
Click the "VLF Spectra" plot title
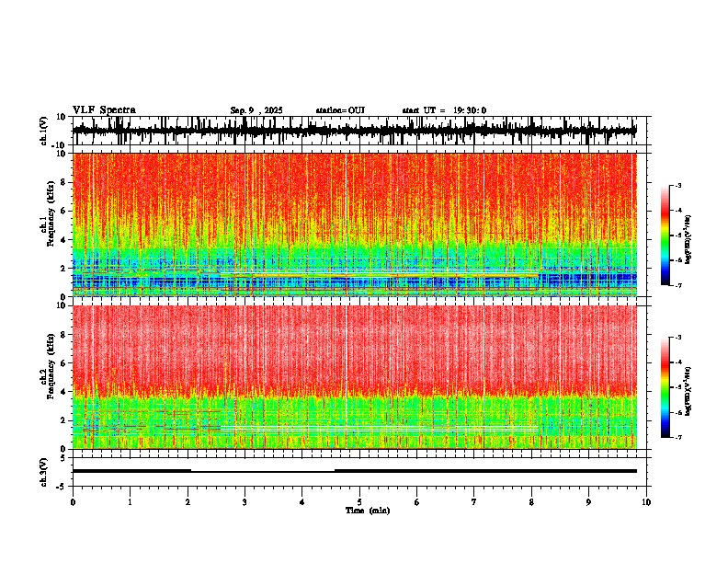(104, 110)
